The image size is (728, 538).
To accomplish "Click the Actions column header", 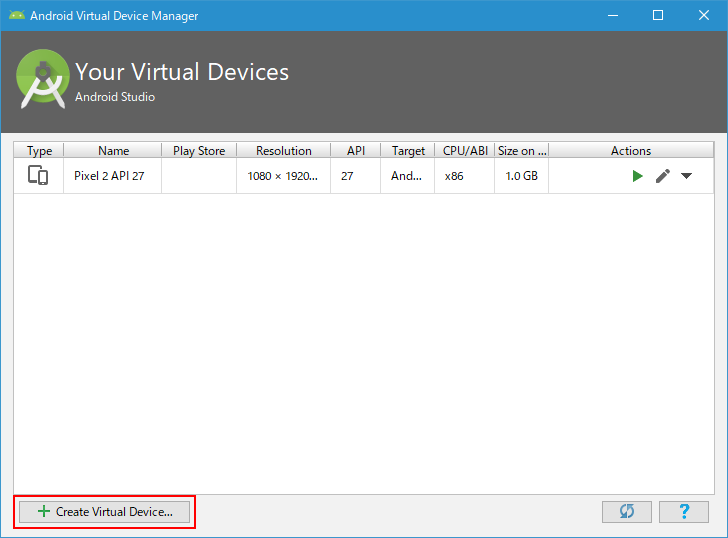I will coord(631,150).
